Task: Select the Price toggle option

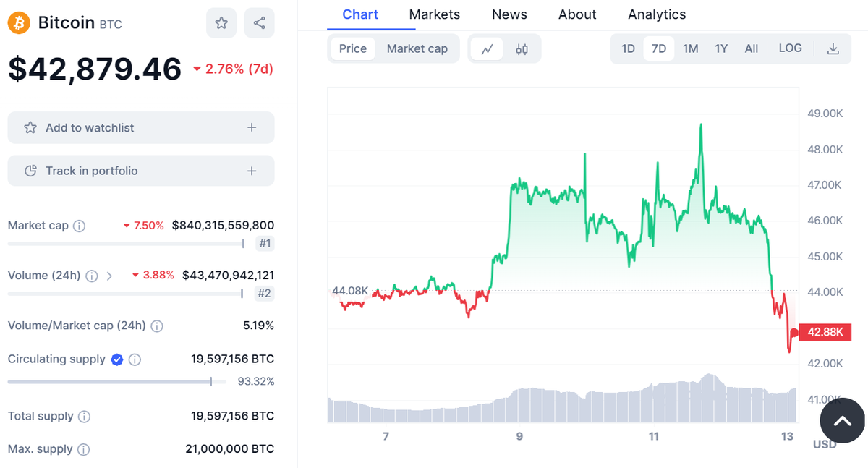Action: [x=353, y=48]
